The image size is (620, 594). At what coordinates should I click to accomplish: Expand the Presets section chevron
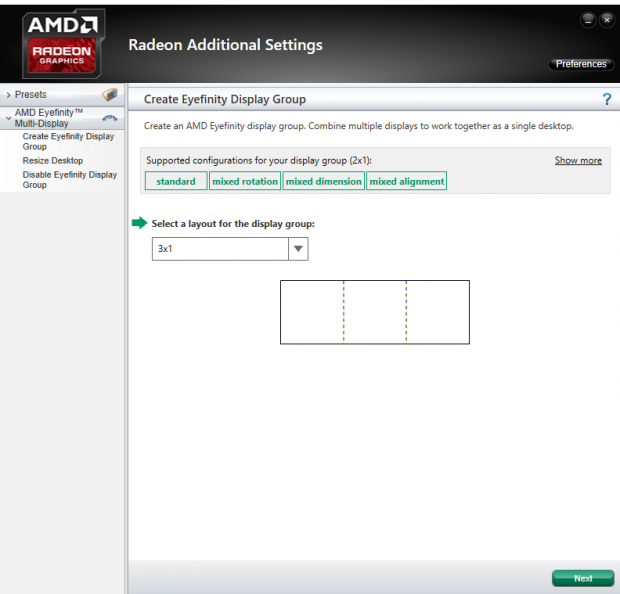[x=8, y=95]
